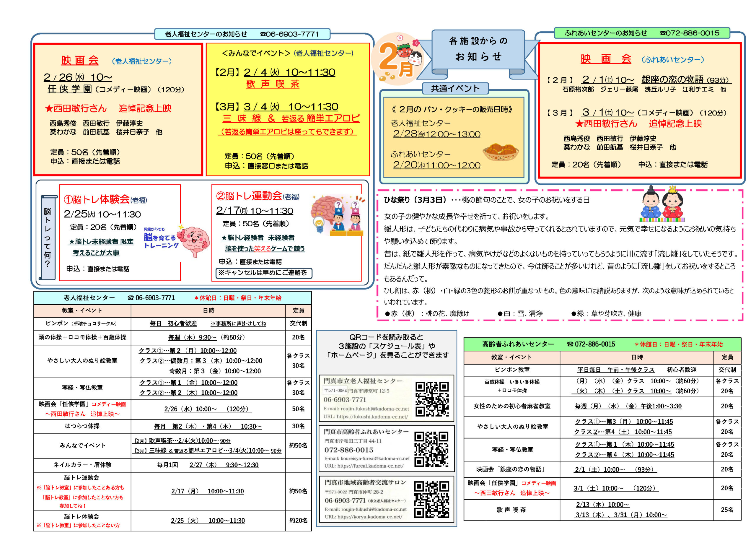Click the QR code for 門真市立老人福祉センター
Image resolution: width=756 pixels, height=535 pixels.
pos(432,399)
